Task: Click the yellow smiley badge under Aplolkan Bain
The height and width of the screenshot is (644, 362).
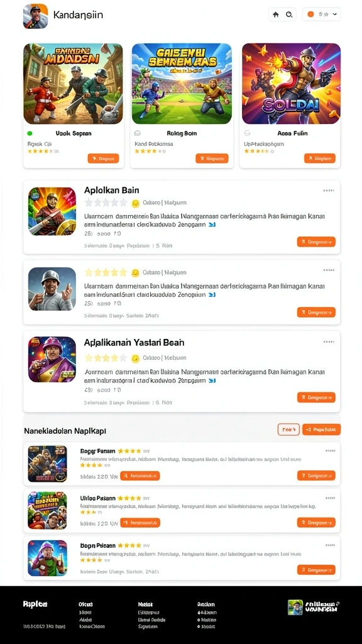Action: tap(136, 203)
